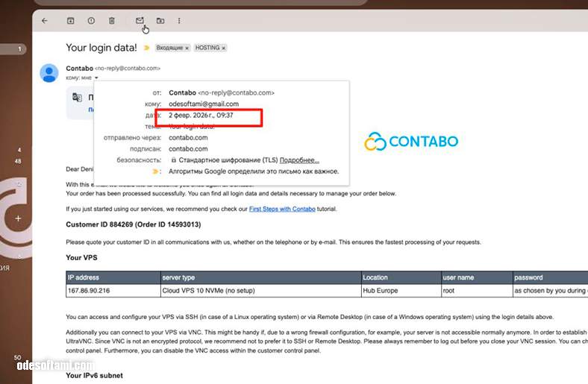Click the importance marker in details popup
Viewport: 588px width, 384px height.
[x=155, y=171]
